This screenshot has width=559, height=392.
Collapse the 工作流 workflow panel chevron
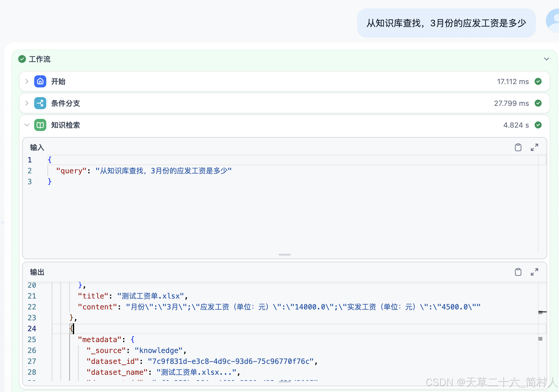[x=546, y=59]
